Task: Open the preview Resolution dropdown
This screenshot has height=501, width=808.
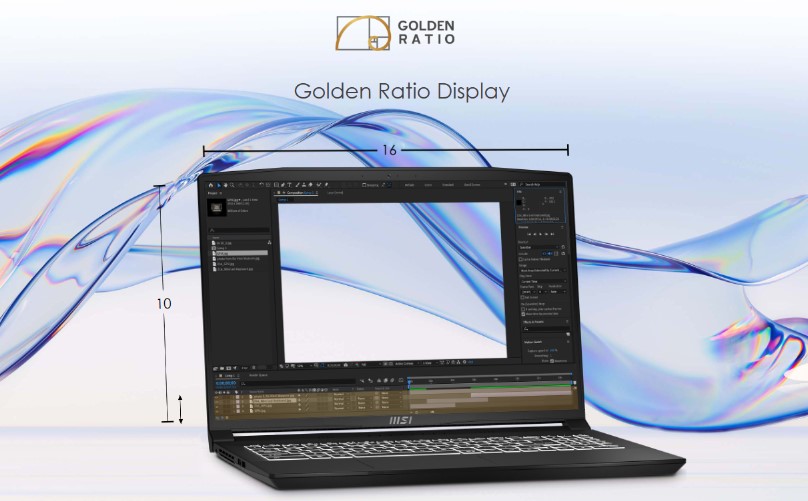Action: (x=558, y=292)
